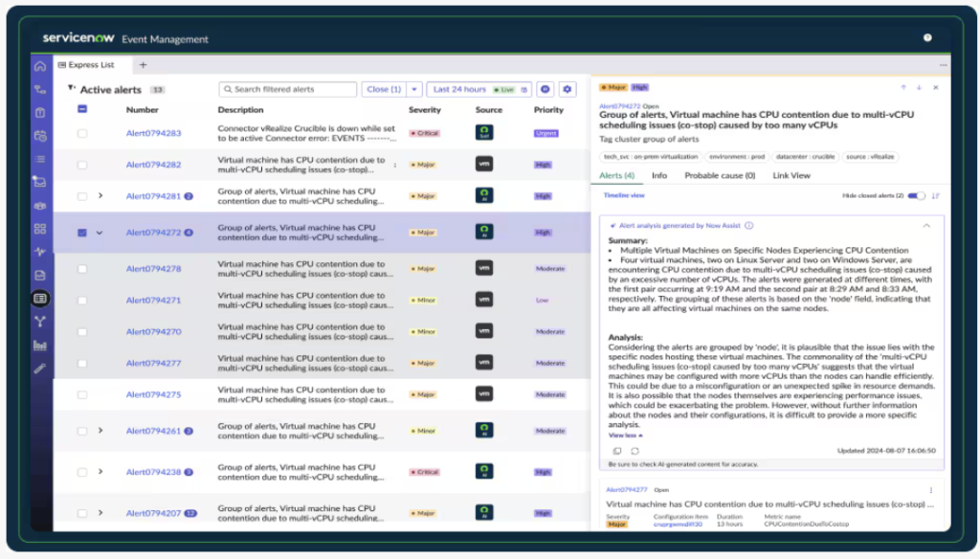The width and height of the screenshot is (980, 559).
Task: Click the sort icon beside hide closed toggle
Action: 936,195
